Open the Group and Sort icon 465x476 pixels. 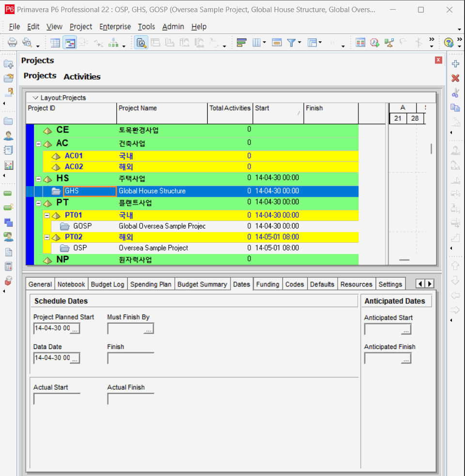[x=312, y=43]
